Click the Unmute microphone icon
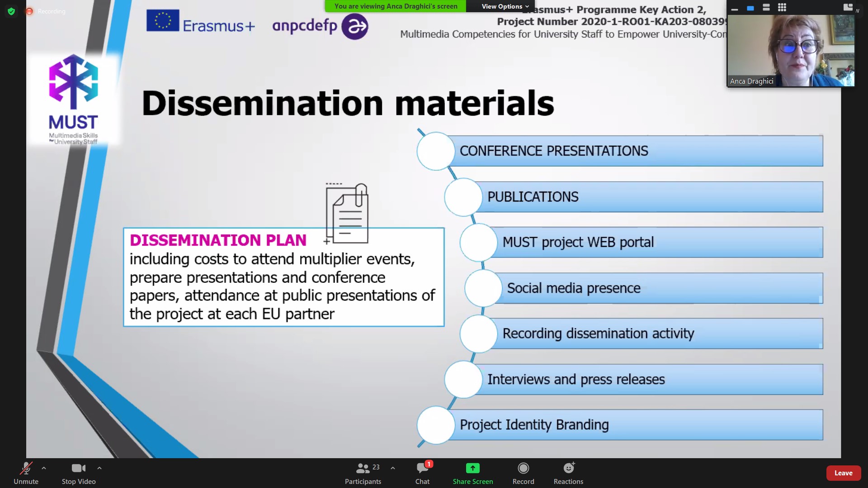 [x=26, y=469]
